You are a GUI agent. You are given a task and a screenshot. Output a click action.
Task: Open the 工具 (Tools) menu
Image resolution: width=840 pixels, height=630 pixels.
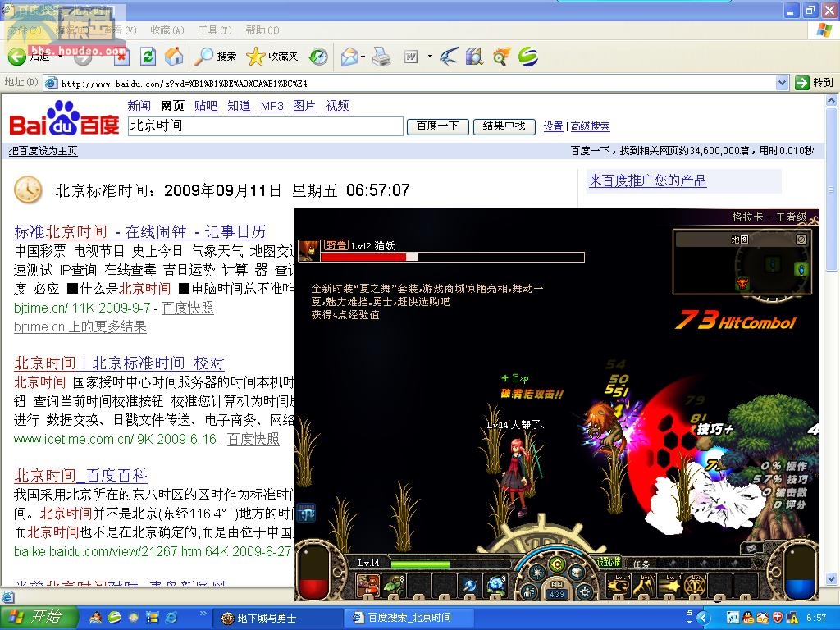pos(215,30)
